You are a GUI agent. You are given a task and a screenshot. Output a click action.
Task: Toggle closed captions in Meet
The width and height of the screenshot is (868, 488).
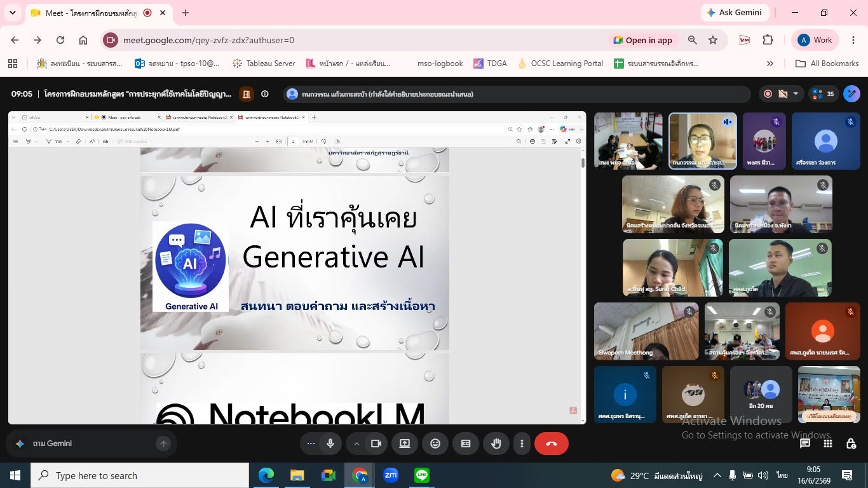point(466,444)
